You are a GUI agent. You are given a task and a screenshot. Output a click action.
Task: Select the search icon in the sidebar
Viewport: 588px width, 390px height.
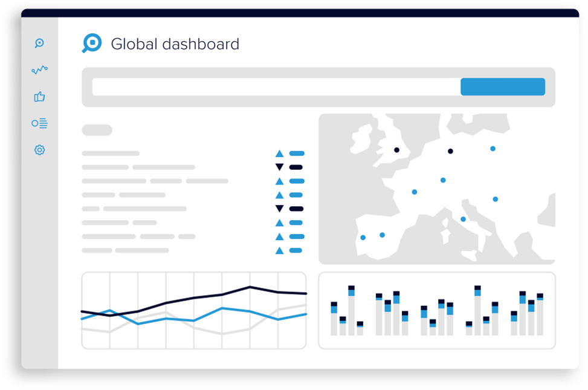39,43
